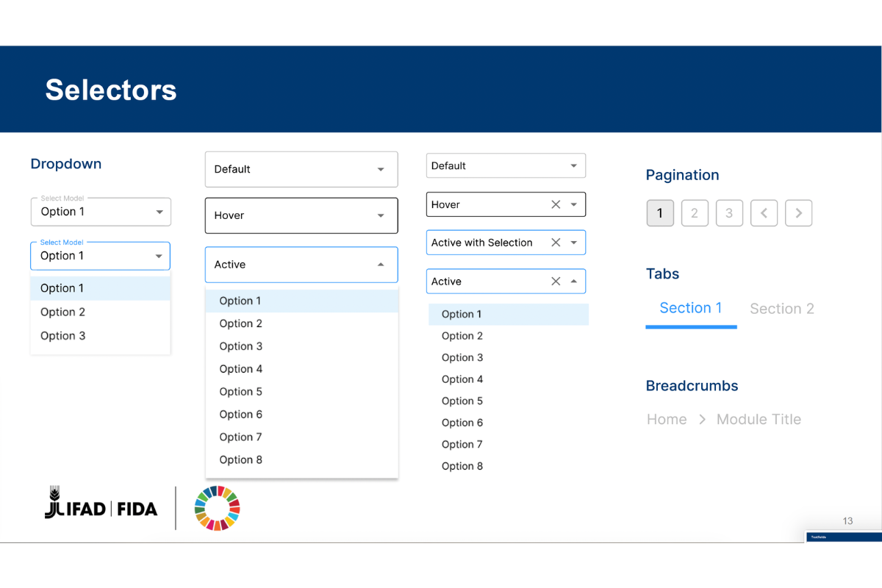This screenshot has width=882, height=588.
Task: Click the X icon in compact Active dropdown
Action: [x=556, y=282]
